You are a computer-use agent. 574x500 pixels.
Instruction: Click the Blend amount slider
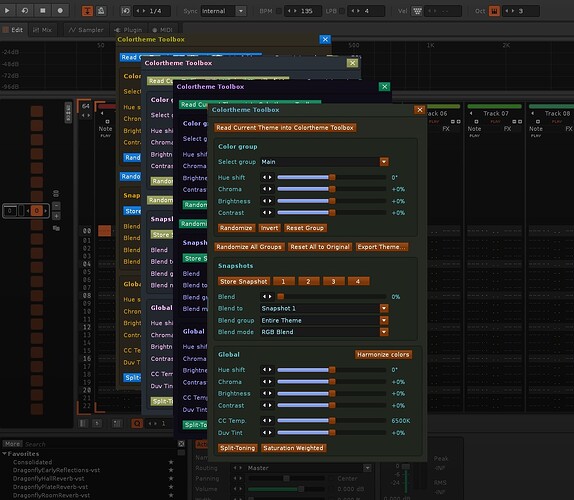tap(331, 297)
